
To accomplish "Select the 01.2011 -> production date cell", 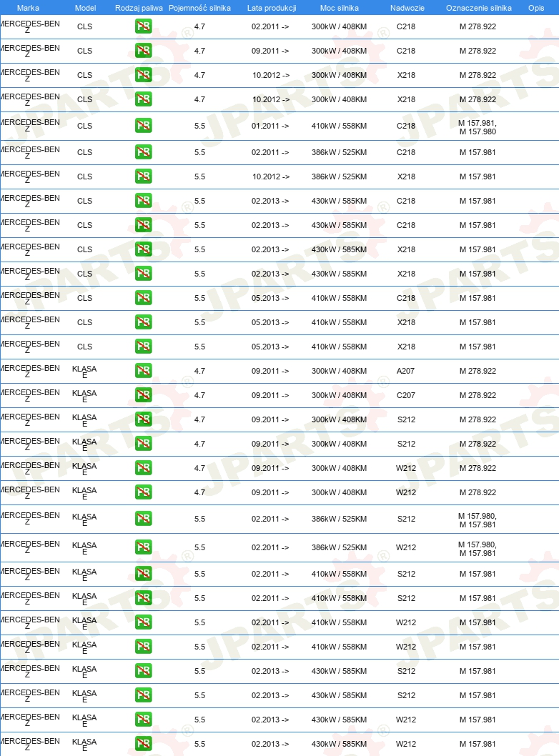I will tap(270, 126).
